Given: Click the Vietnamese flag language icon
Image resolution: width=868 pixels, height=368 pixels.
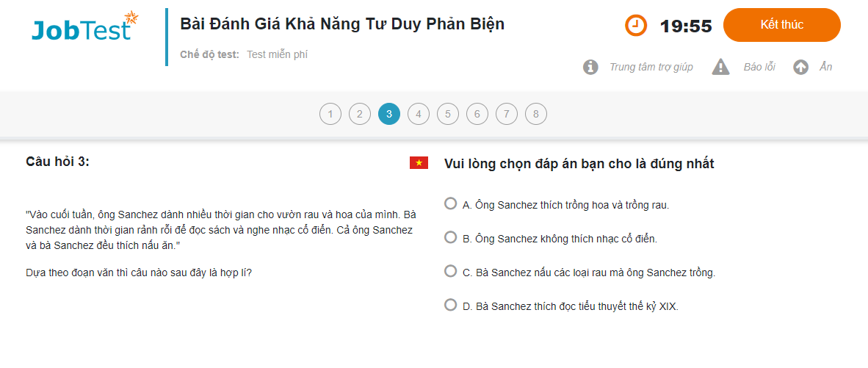Looking at the screenshot, I should click(x=419, y=162).
